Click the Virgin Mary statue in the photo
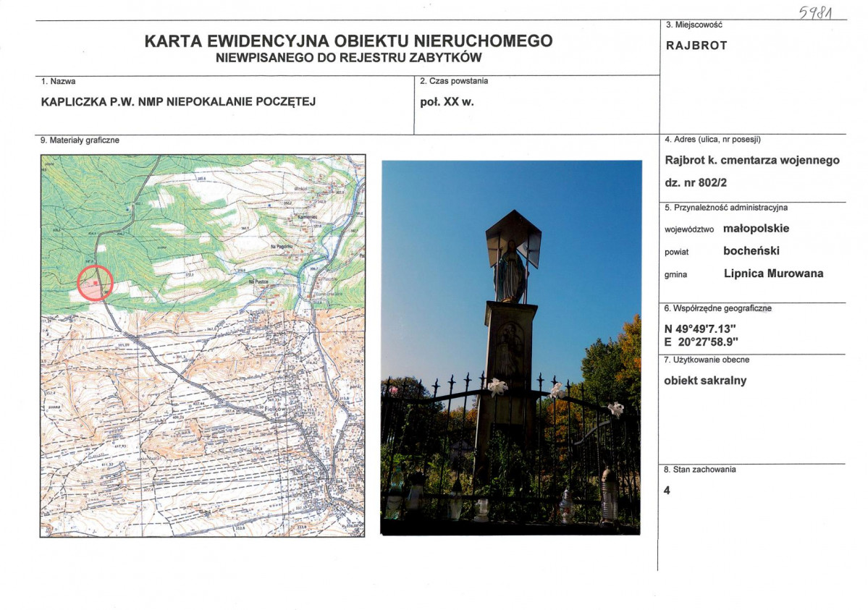The width and height of the screenshot is (868, 610). click(511, 271)
